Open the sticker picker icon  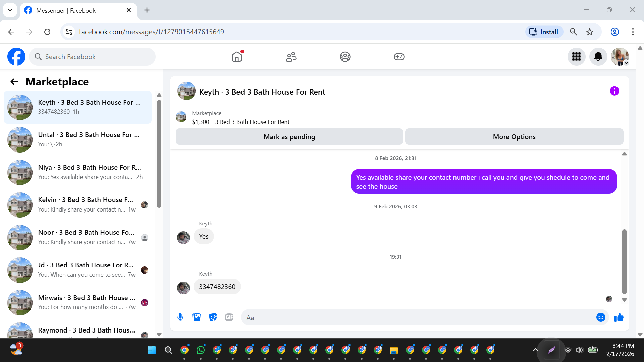point(213,317)
